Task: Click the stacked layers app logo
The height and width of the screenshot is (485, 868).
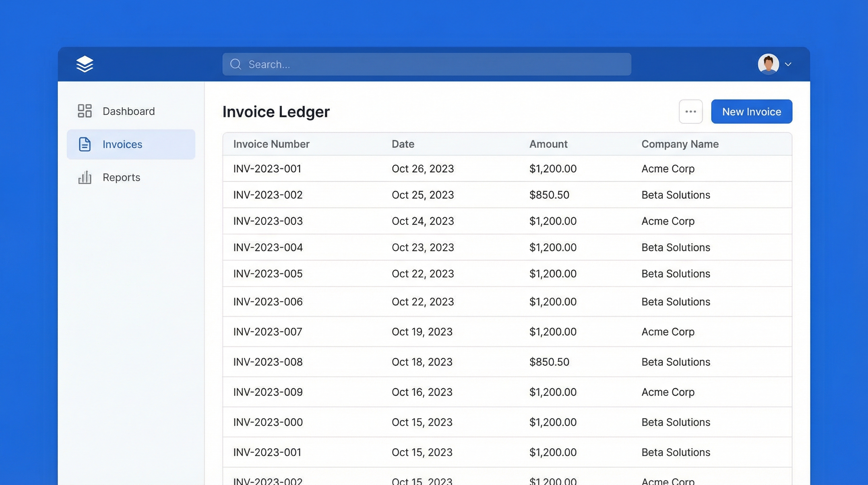Action: click(x=85, y=64)
